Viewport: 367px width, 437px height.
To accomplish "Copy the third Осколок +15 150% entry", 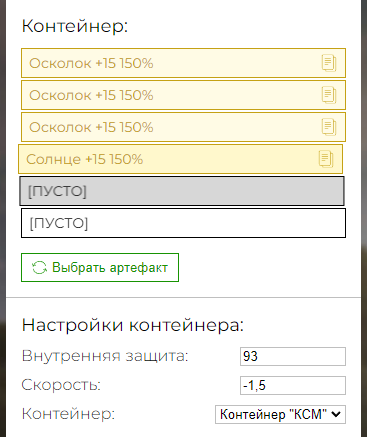I will click(x=329, y=127).
